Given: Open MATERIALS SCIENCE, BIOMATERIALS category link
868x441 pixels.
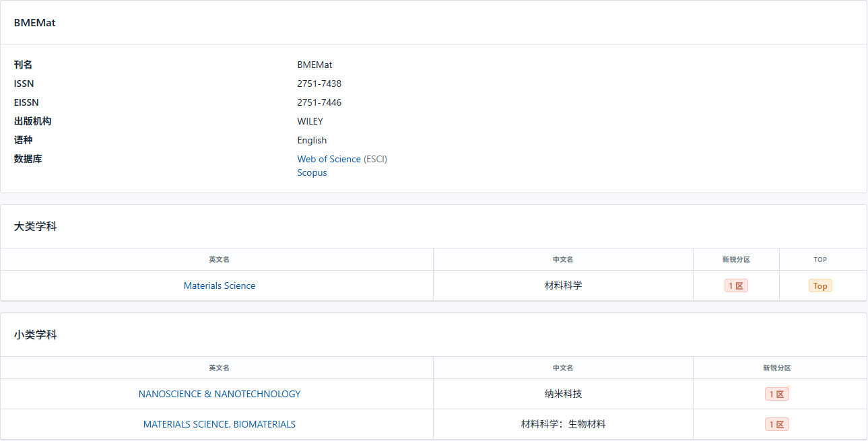Looking at the screenshot, I should [x=220, y=424].
